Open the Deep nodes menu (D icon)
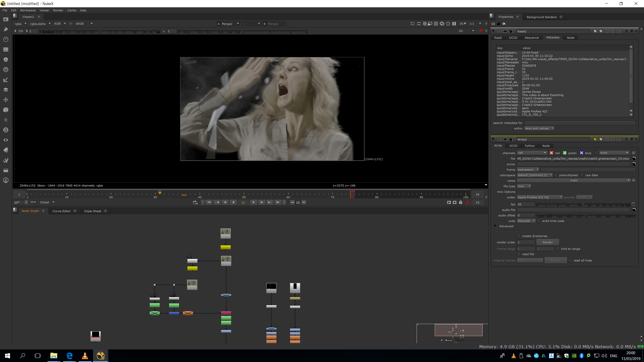This screenshot has width=644, height=362. click(6, 130)
